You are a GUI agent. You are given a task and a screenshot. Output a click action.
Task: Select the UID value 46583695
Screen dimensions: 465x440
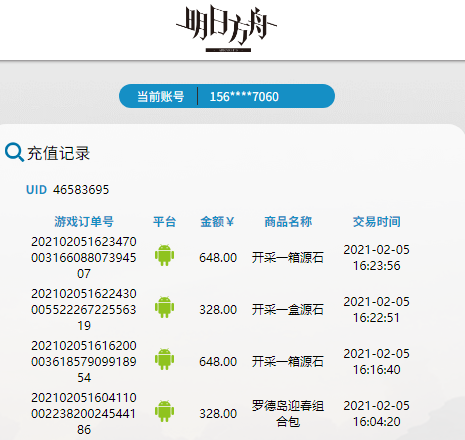tap(81, 190)
